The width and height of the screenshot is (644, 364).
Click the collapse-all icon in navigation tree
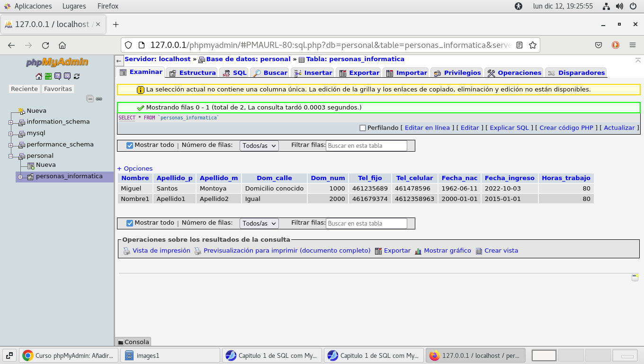(x=90, y=99)
